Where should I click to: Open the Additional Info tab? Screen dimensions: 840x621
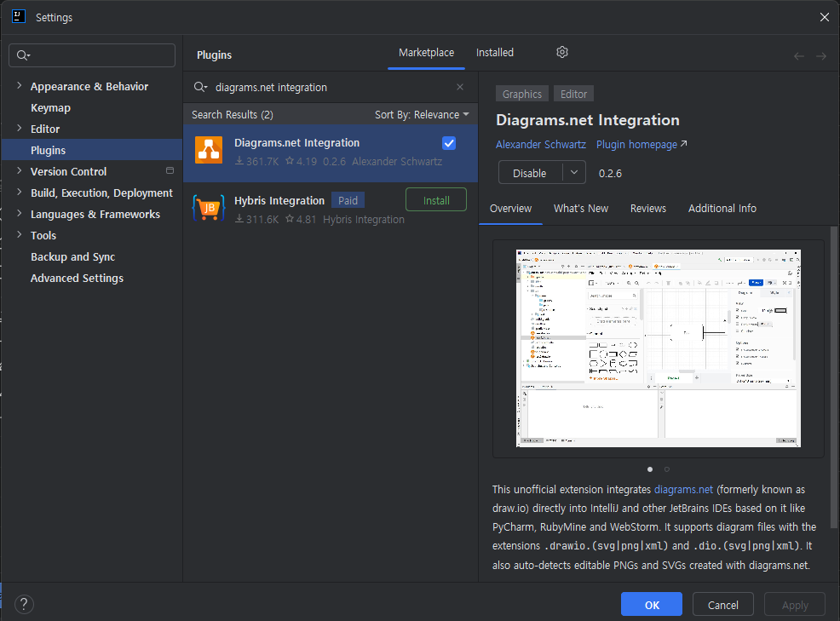pyautogui.click(x=722, y=209)
